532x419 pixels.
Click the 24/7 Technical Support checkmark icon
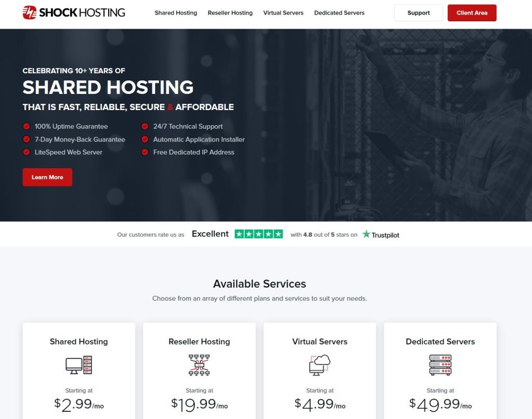145,127
